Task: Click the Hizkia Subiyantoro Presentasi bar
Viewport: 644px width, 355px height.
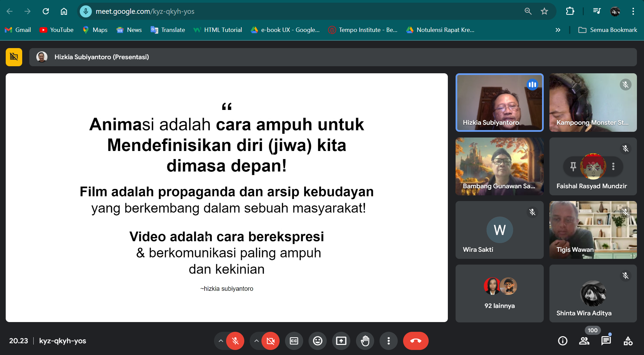Action: tap(333, 57)
